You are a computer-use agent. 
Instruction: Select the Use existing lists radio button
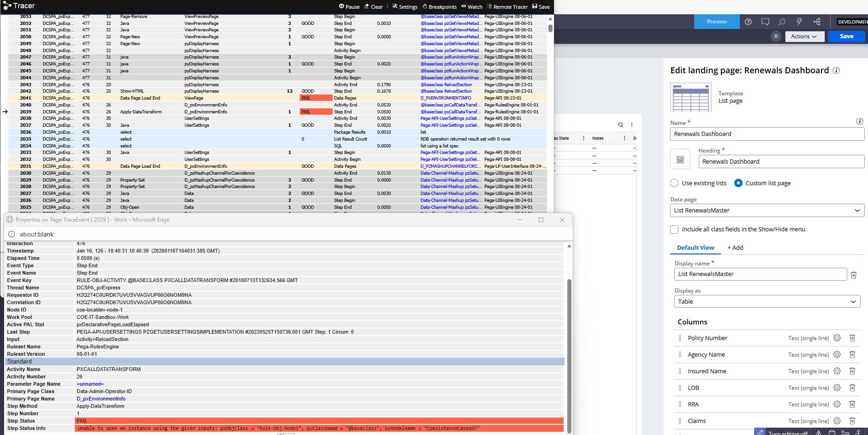pos(674,183)
